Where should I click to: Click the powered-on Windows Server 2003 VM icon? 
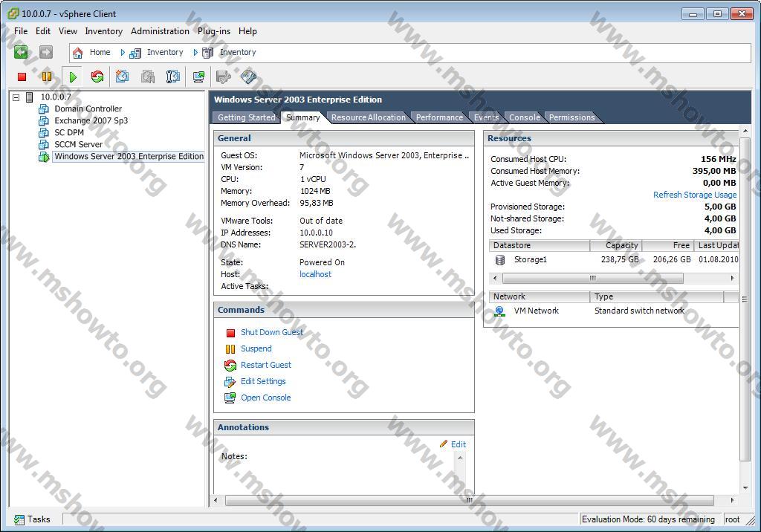pos(44,156)
